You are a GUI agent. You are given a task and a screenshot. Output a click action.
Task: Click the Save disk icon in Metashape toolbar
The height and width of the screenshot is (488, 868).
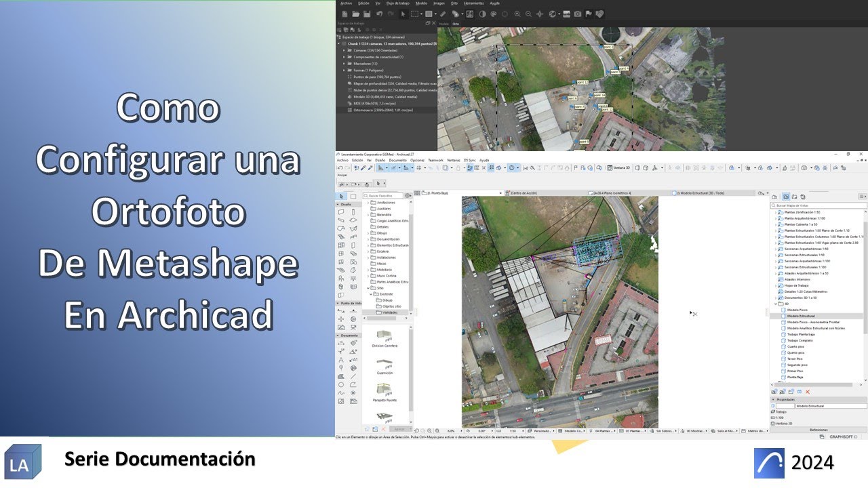[367, 14]
